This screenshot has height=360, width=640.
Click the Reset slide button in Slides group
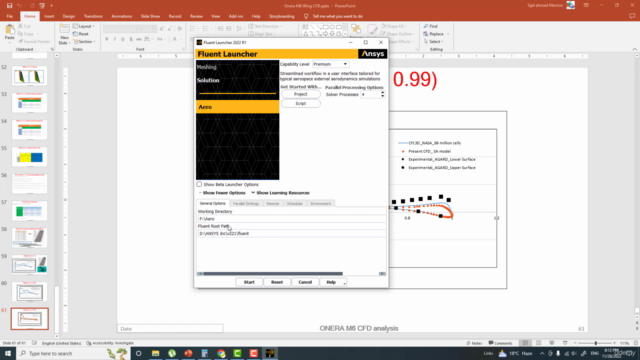point(81,34)
